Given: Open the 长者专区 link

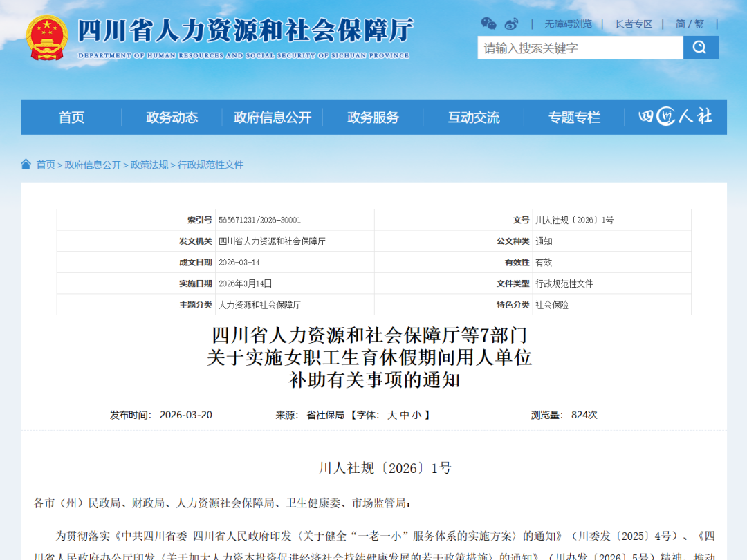Looking at the screenshot, I should click(634, 24).
